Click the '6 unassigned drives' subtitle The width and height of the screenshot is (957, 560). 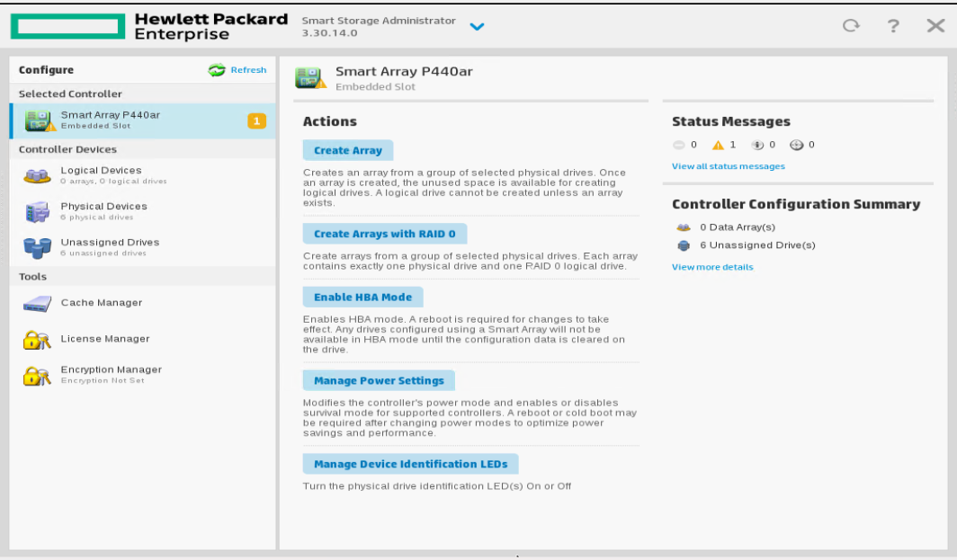click(x=103, y=253)
